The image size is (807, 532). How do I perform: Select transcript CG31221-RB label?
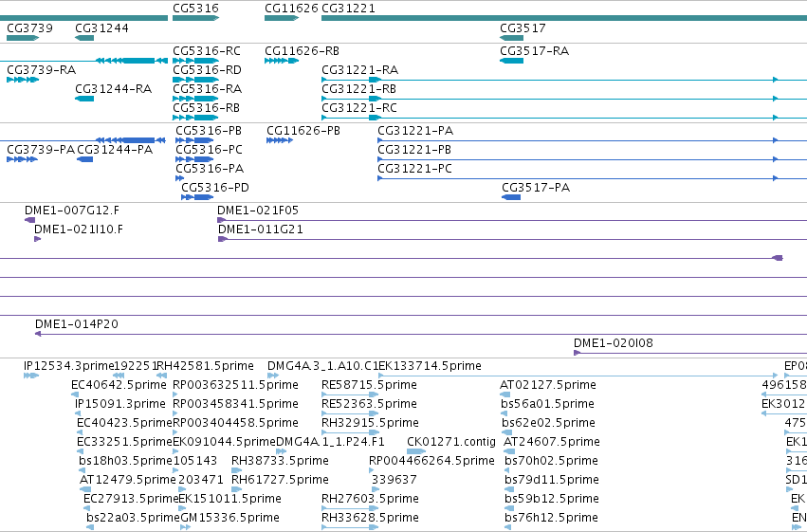pos(358,89)
